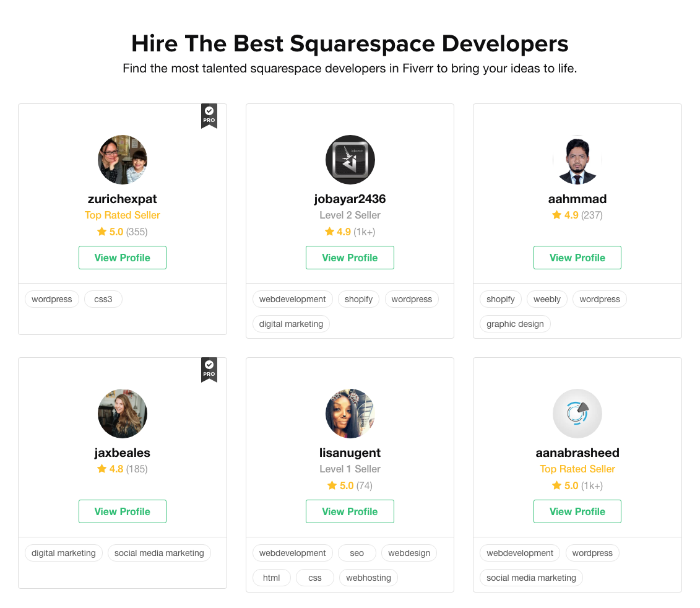Select the wordpress tag under aanabrasheed
Viewport: 700px width, 608px height.
click(x=592, y=553)
